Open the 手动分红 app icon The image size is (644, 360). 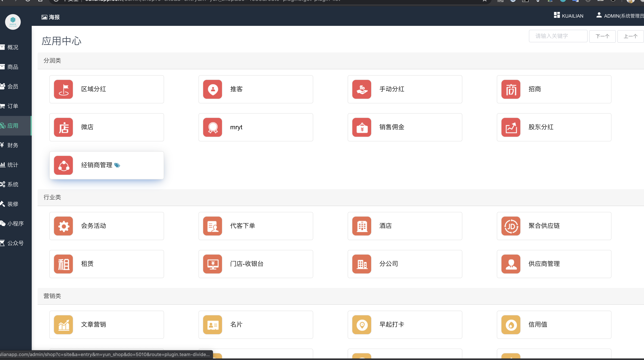362,89
